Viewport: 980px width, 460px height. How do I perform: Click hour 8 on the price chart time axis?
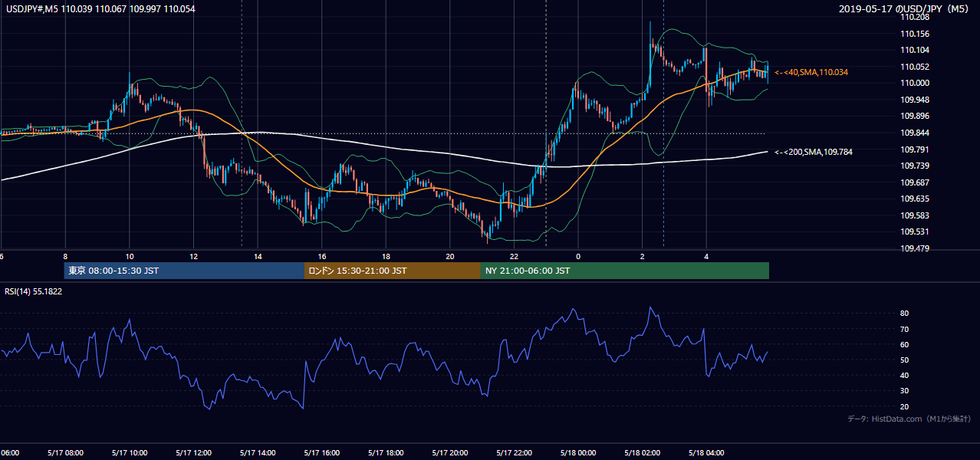pos(65,257)
